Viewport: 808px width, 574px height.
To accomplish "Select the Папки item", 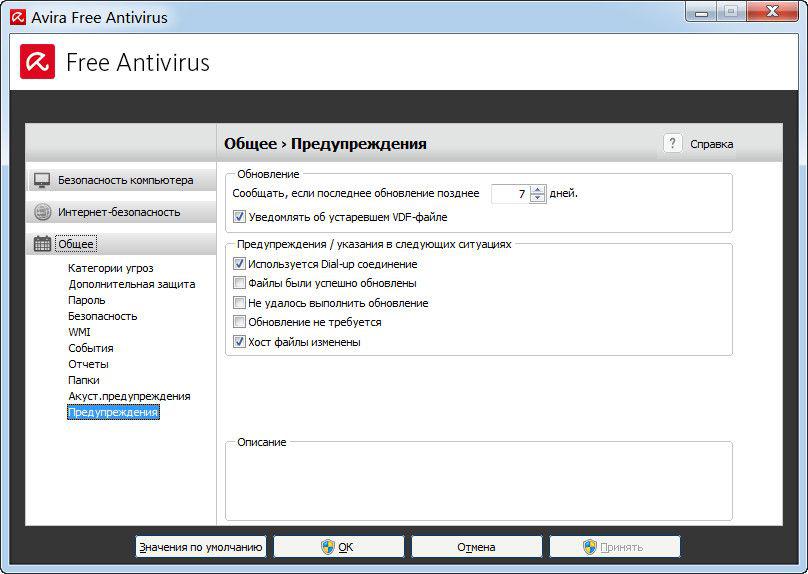I will (x=84, y=380).
